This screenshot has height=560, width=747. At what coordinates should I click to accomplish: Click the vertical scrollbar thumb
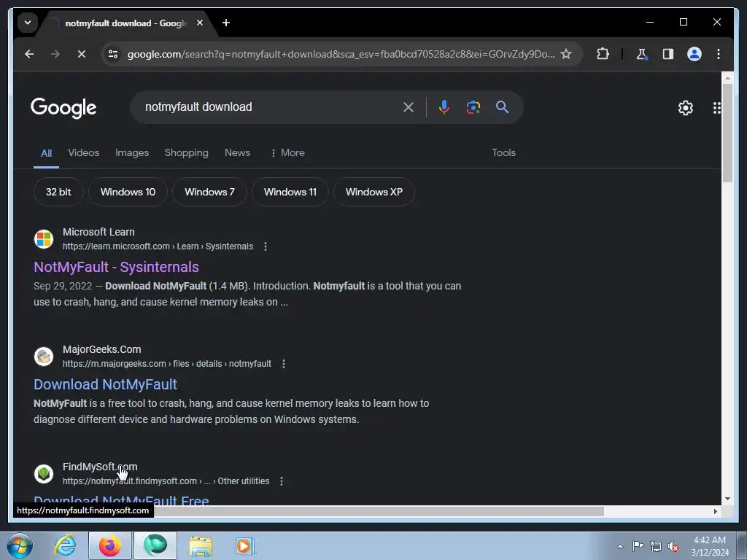[727, 133]
